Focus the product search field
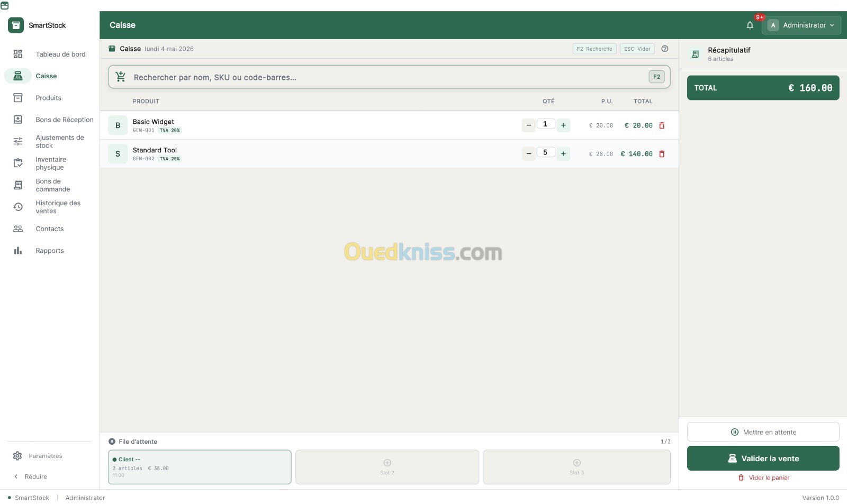 click(389, 77)
